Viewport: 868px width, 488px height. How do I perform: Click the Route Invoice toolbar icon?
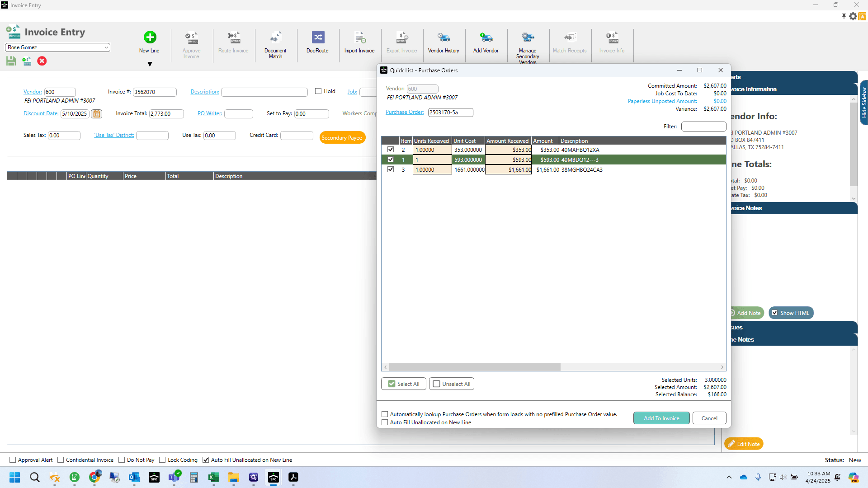pos(233,37)
